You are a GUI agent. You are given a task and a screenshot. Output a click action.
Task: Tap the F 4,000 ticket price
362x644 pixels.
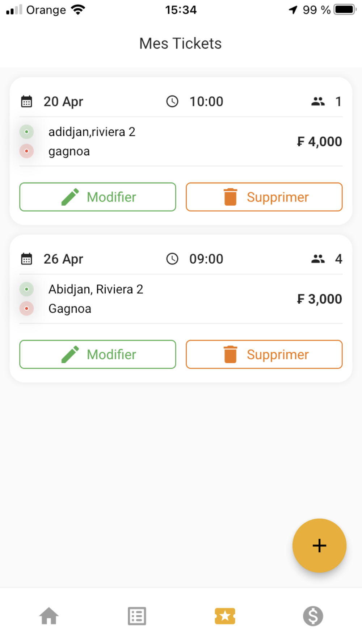point(319,142)
